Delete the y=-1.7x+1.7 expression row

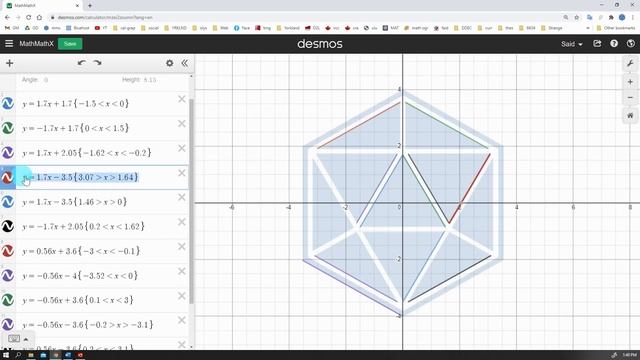(182, 124)
